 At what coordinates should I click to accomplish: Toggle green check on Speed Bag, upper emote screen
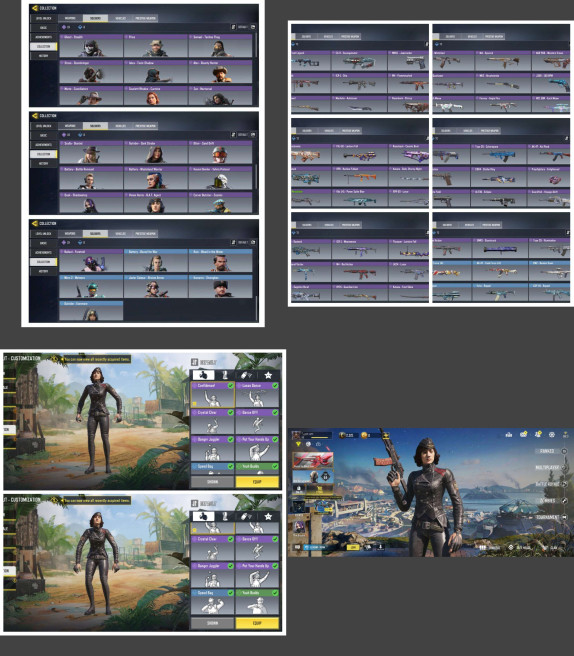tap(231, 466)
